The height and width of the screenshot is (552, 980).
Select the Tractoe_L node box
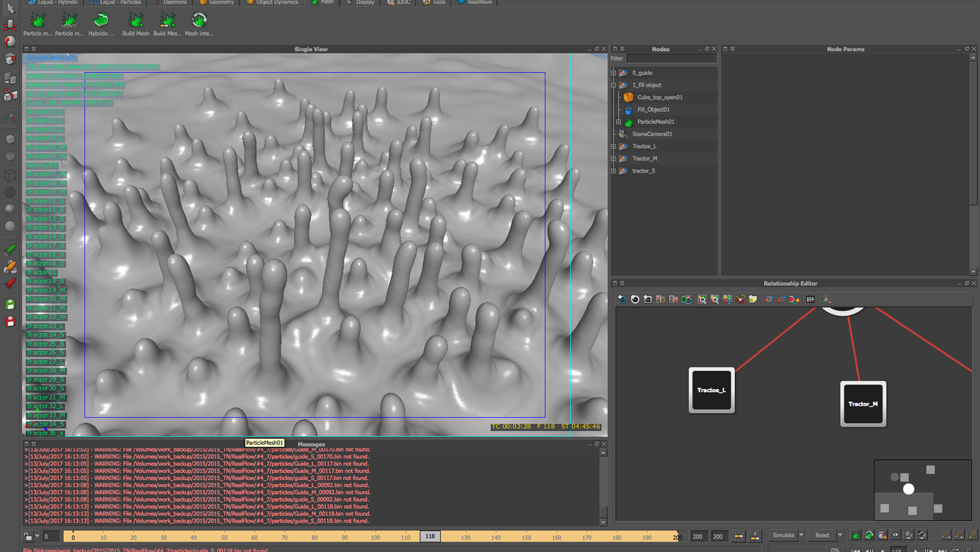click(x=712, y=390)
